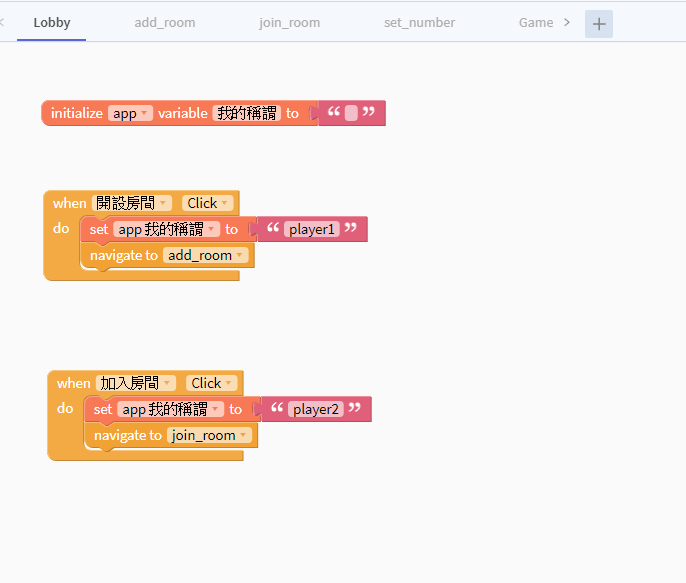Screen dimensions: 686x583
Task: Switch to the Game screen tab
Action: [536, 23]
